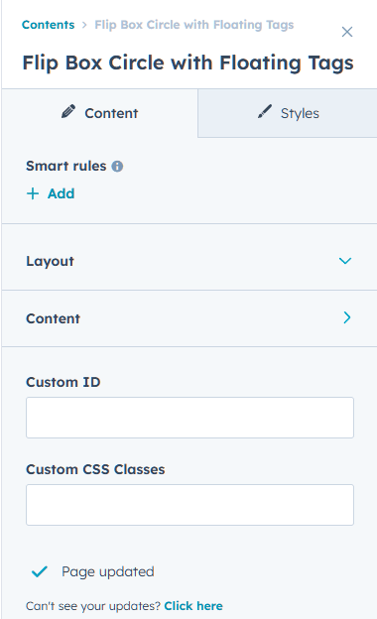
Task: Select the Content tab
Action: point(99,113)
